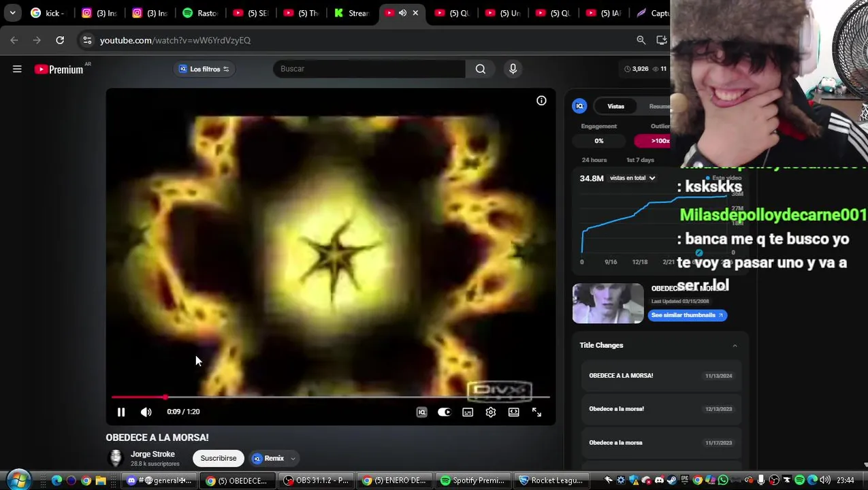Open the vistas en total dropdown
The image size is (868, 490).
pyautogui.click(x=632, y=178)
